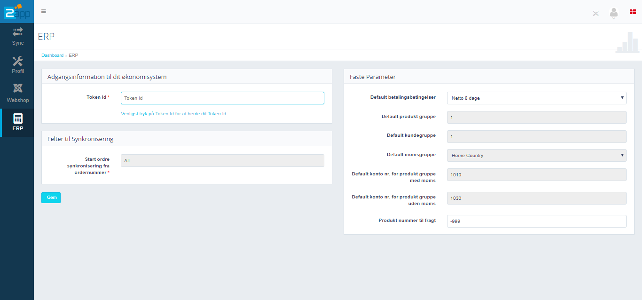Open the Webshop Joomla icon
This screenshot has height=300, width=644.
tap(18, 88)
